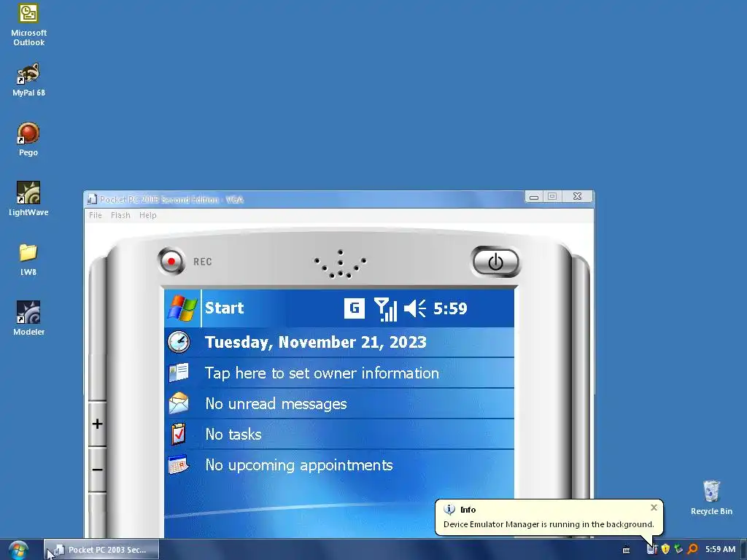Close the Pocket PC emulator window
The image size is (747, 560).
578,197
